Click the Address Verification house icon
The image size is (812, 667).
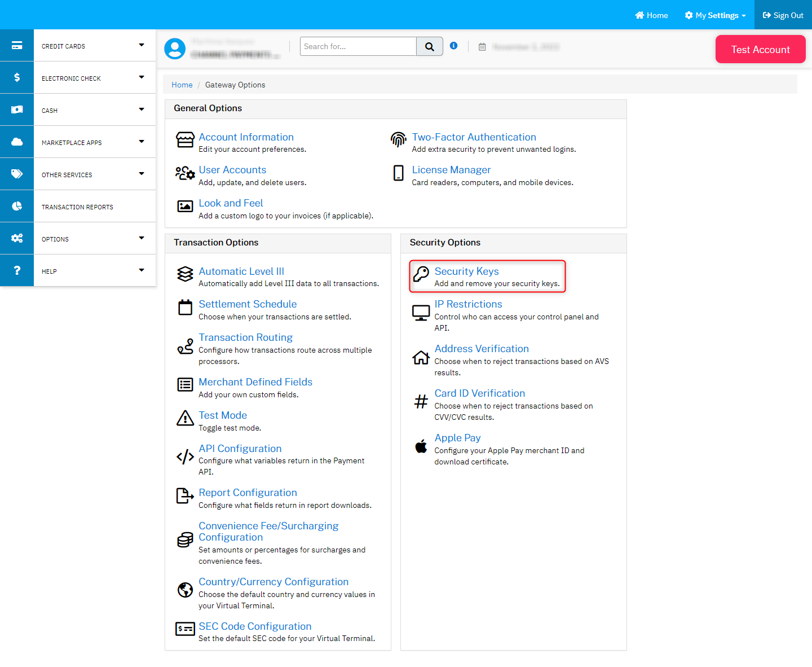421,357
